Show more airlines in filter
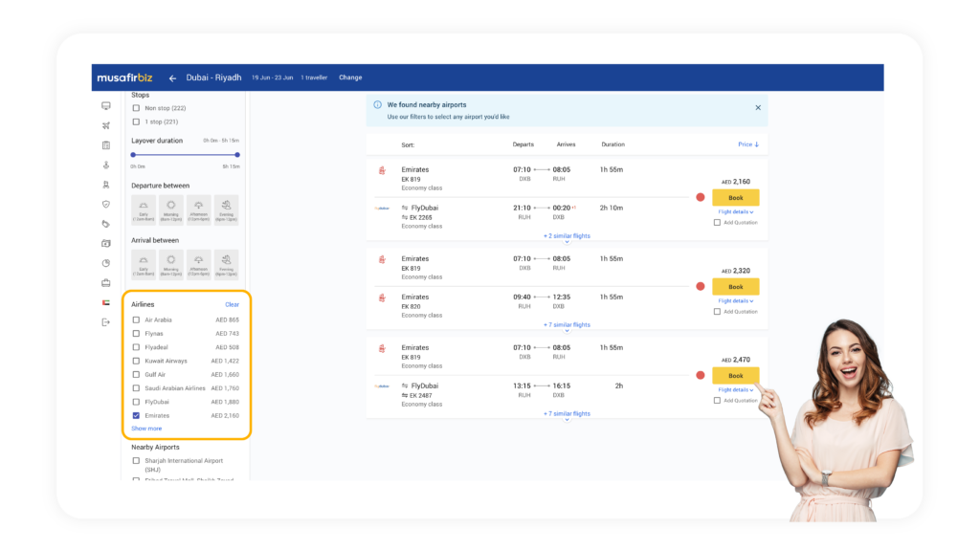The width and height of the screenshot is (980, 551). [146, 429]
